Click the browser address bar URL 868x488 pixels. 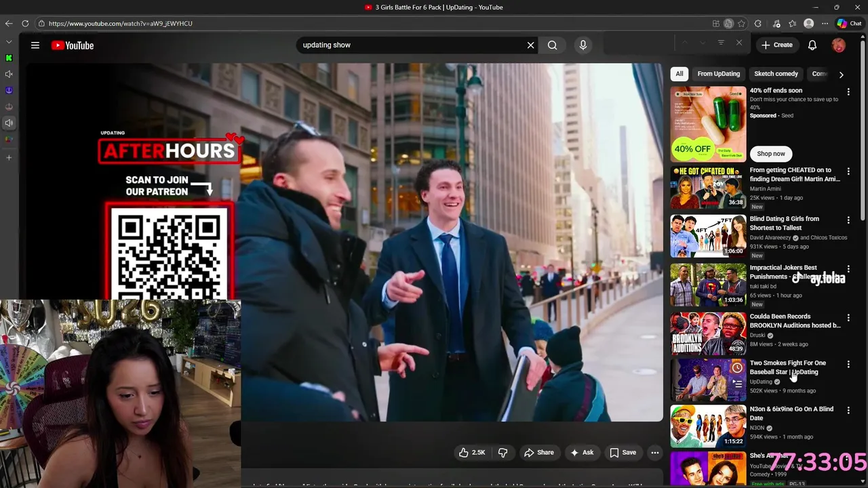click(x=121, y=24)
